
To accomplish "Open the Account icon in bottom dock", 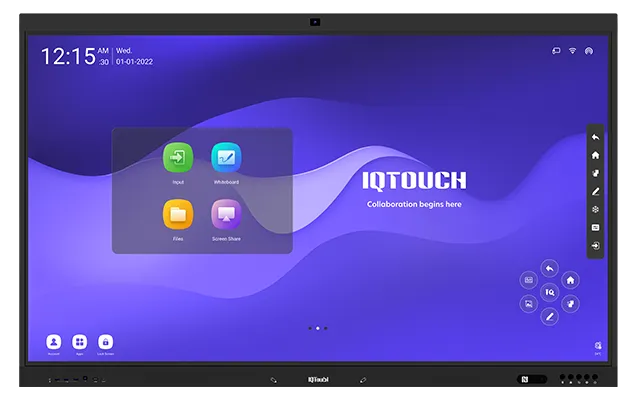I will coord(53,342).
